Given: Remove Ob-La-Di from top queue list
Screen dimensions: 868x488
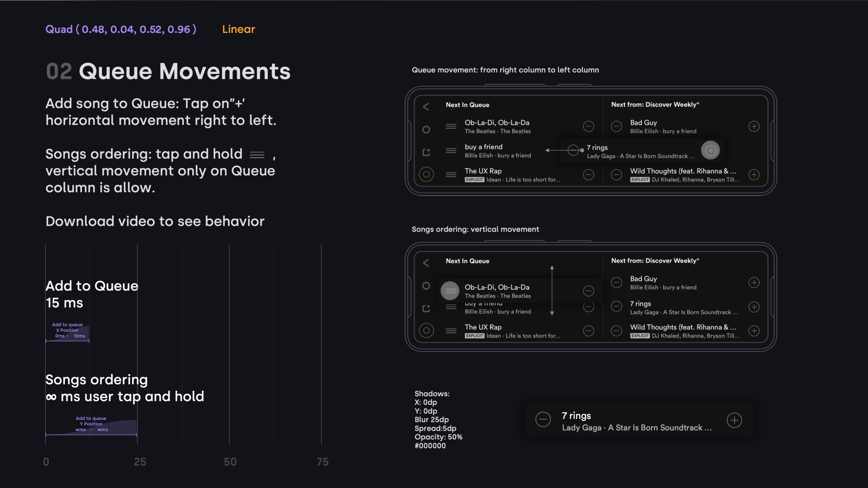Looking at the screenshot, I should (x=589, y=126).
